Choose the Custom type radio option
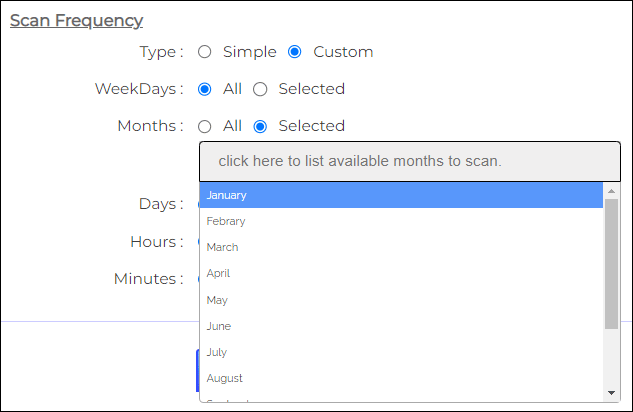Image resolution: width=633 pixels, height=412 pixels. (x=295, y=52)
